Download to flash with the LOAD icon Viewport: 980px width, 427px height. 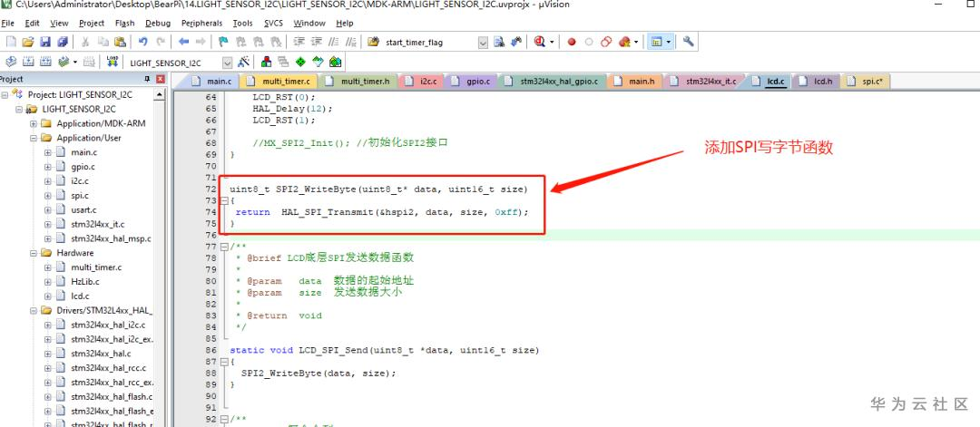click(113, 62)
